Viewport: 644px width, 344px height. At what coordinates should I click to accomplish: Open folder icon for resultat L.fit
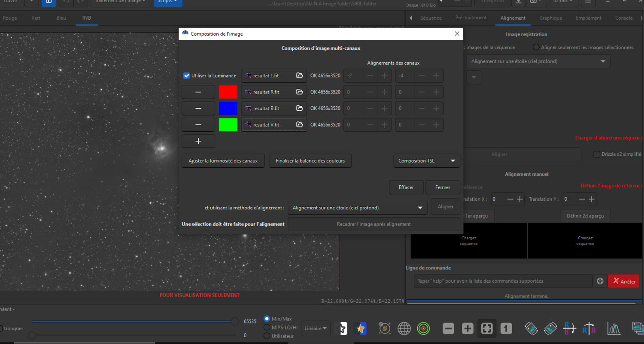(x=300, y=75)
